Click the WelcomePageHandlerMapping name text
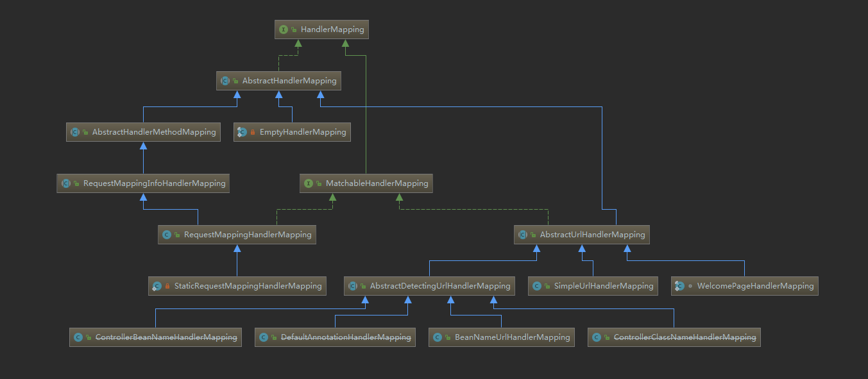Viewport: 868px width, 379px height. [755, 286]
